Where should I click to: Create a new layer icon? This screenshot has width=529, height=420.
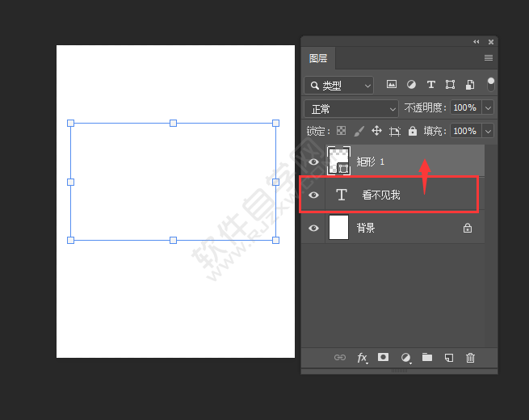[x=449, y=358]
